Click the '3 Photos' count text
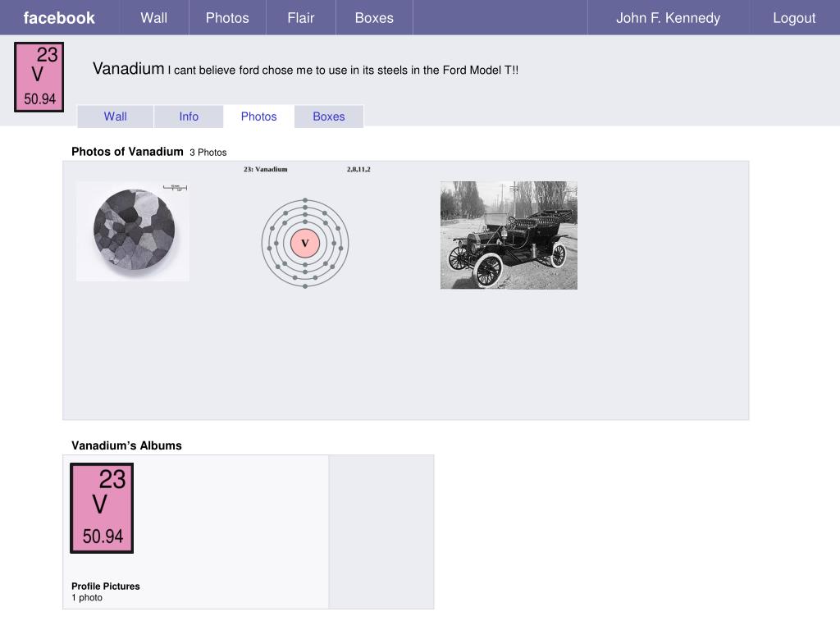The width and height of the screenshot is (840, 630). point(208,153)
